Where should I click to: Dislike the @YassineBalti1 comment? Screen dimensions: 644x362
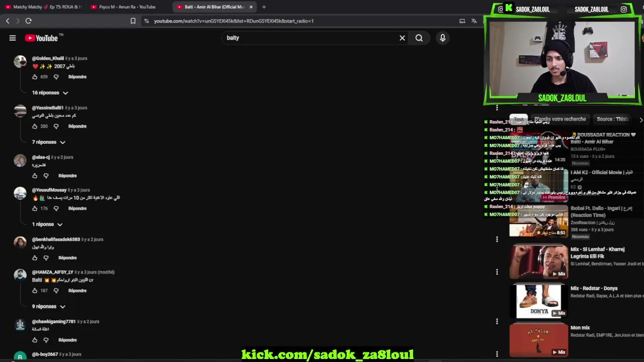click(56, 126)
